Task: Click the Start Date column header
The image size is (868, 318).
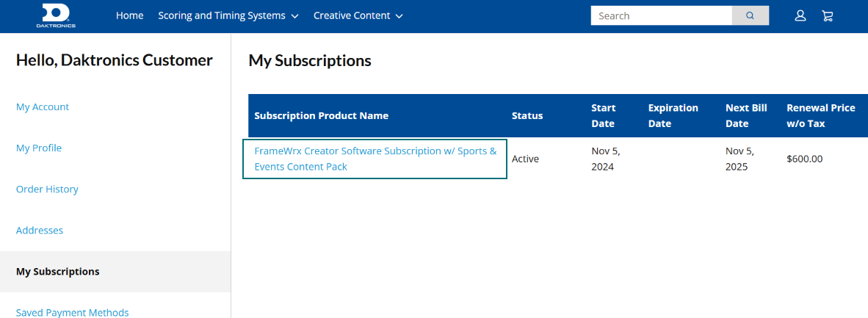Action: (x=603, y=115)
